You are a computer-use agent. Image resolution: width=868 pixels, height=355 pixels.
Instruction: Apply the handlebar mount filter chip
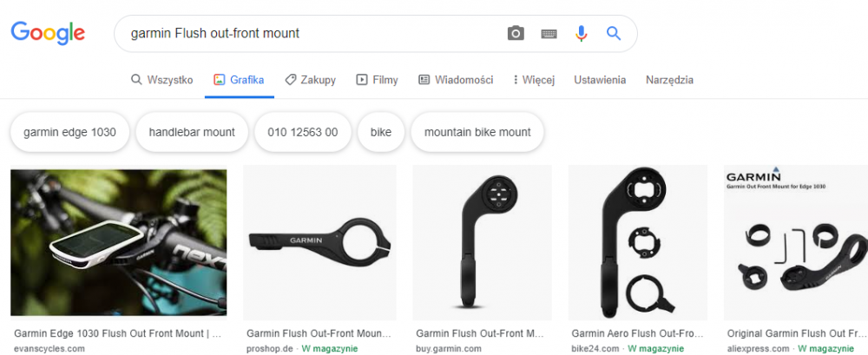pos(192,133)
